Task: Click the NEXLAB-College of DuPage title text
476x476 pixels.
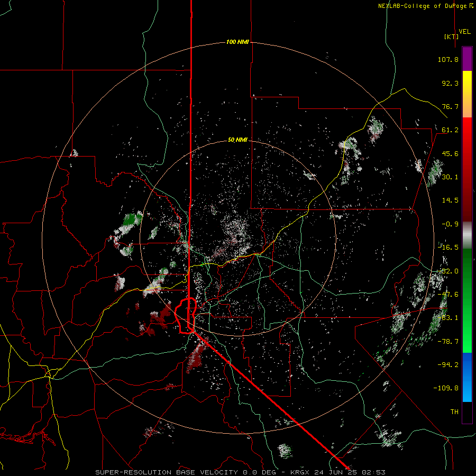Action: point(425,6)
